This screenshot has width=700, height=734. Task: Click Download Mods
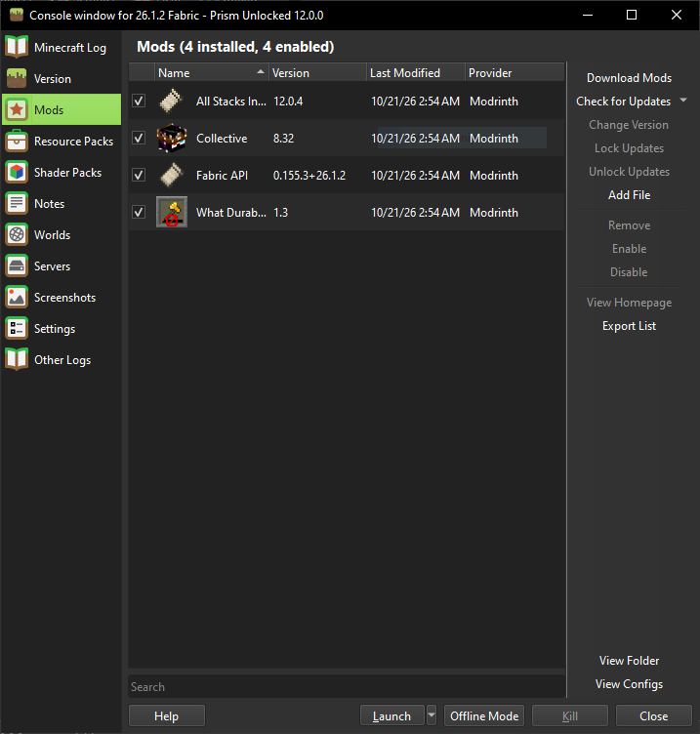click(629, 78)
